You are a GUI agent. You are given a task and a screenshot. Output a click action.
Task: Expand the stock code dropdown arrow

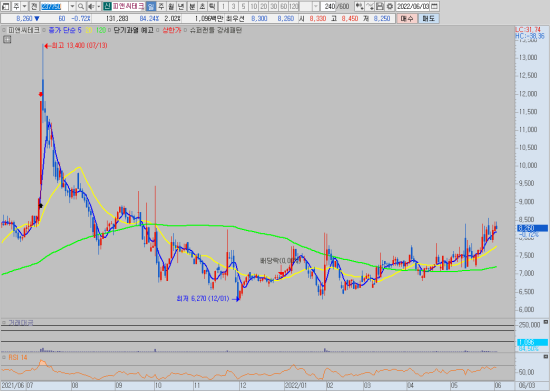click(72, 6)
